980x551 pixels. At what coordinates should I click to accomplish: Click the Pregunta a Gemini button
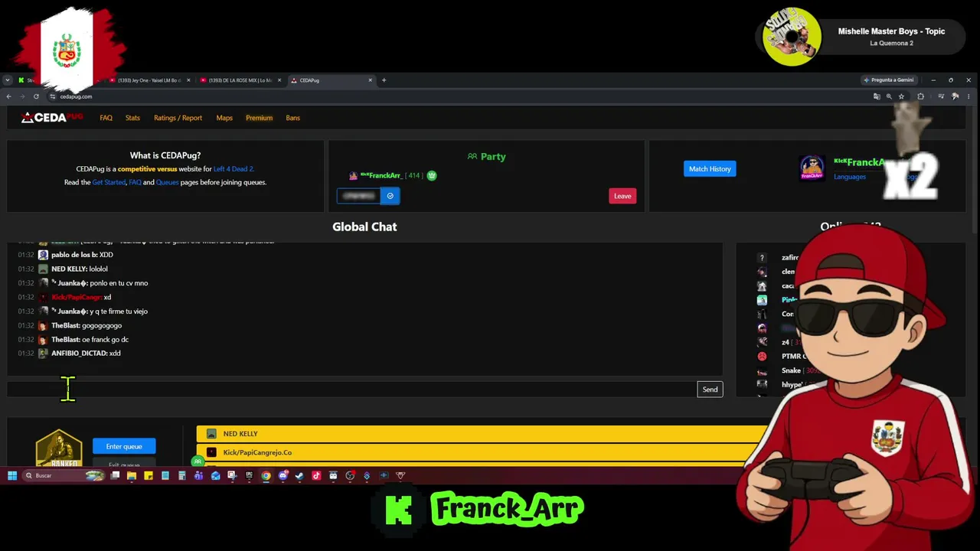click(889, 80)
